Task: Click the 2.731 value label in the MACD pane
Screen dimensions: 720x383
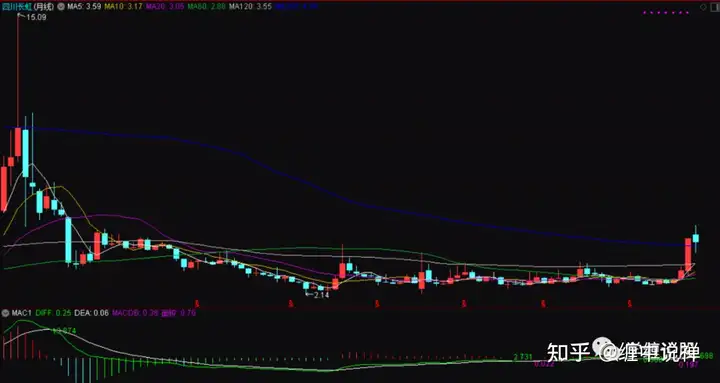Action: (523, 357)
